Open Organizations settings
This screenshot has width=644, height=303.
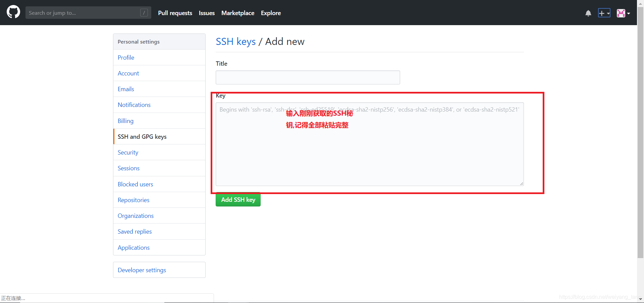159,216
